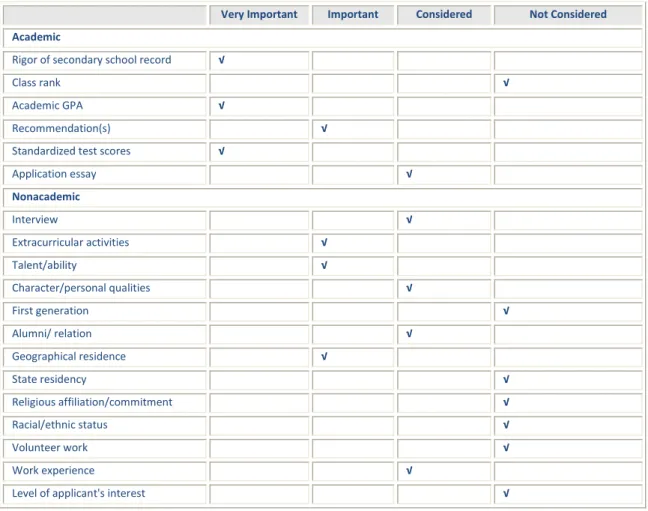Click the Considered checkmark for Application essay
The height and width of the screenshot is (511, 648).
click(x=409, y=174)
